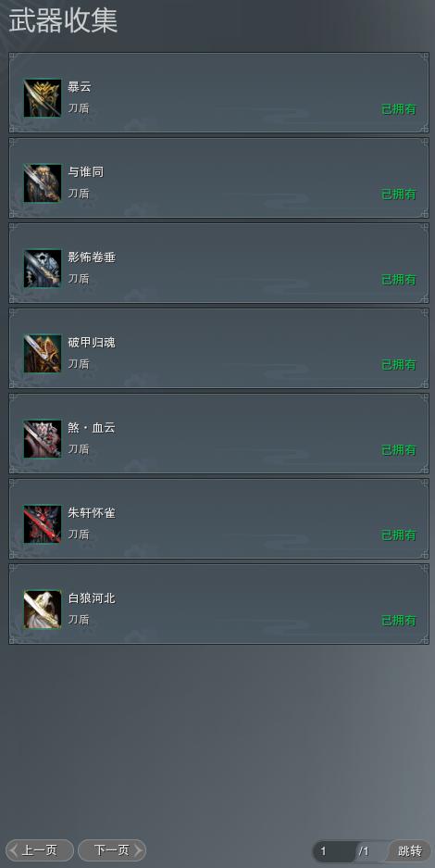Go to previous page with 上一页
This screenshot has height=868, width=435.
(40, 850)
